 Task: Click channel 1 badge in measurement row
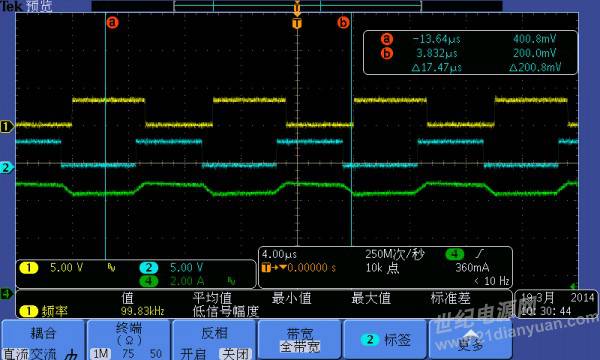[29, 311]
